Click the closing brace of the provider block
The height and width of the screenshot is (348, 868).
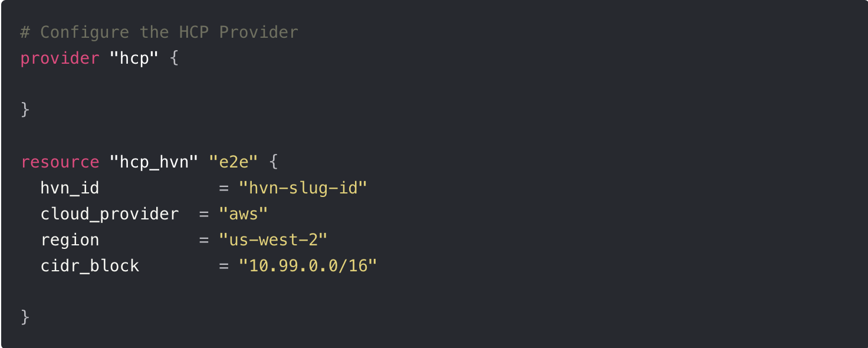pyautogui.click(x=25, y=110)
